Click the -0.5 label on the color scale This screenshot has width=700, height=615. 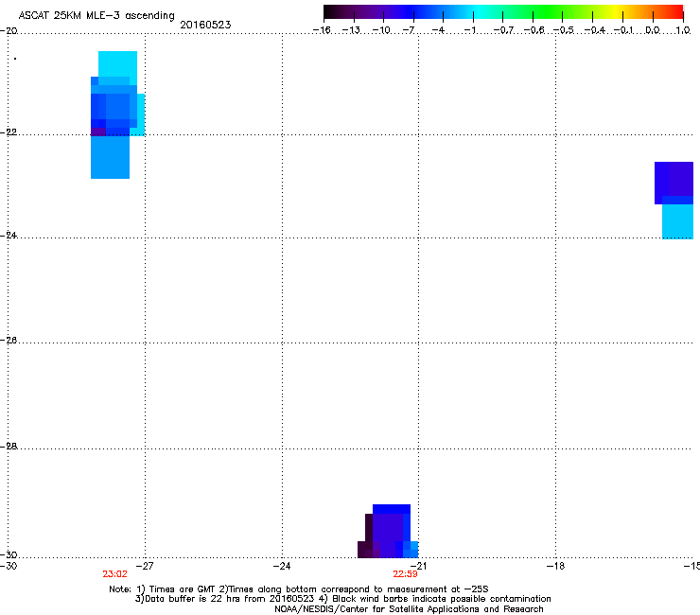tap(563, 30)
